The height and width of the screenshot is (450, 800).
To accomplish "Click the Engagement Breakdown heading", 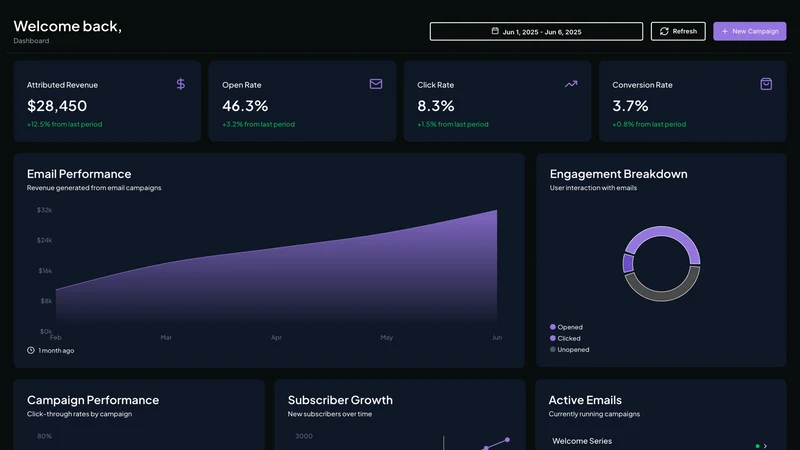I will pos(618,174).
